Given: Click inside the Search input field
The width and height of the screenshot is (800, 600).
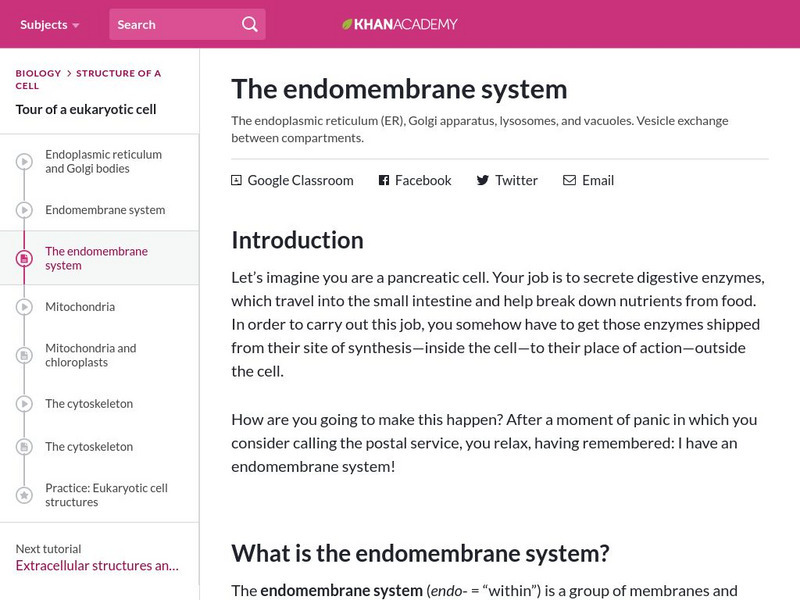Looking at the screenshot, I should tap(172, 24).
